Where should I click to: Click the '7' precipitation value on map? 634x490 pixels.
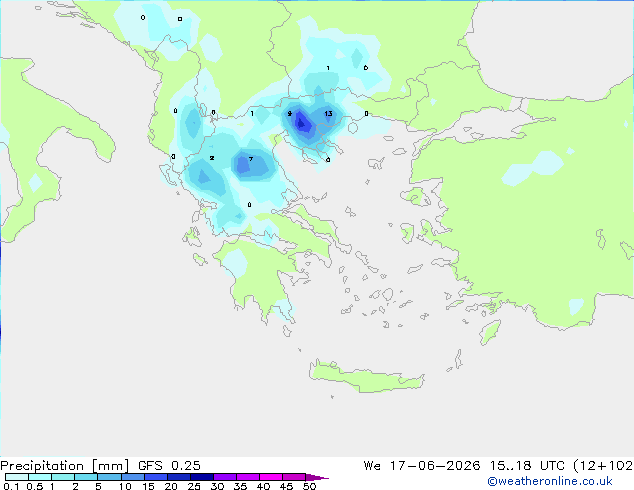click(x=251, y=159)
